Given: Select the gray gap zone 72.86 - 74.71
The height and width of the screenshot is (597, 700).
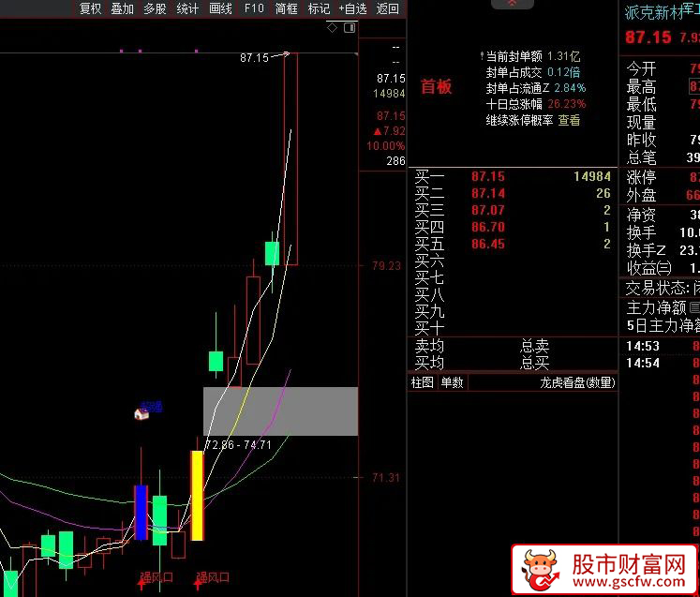Looking at the screenshot, I should coord(280,411).
